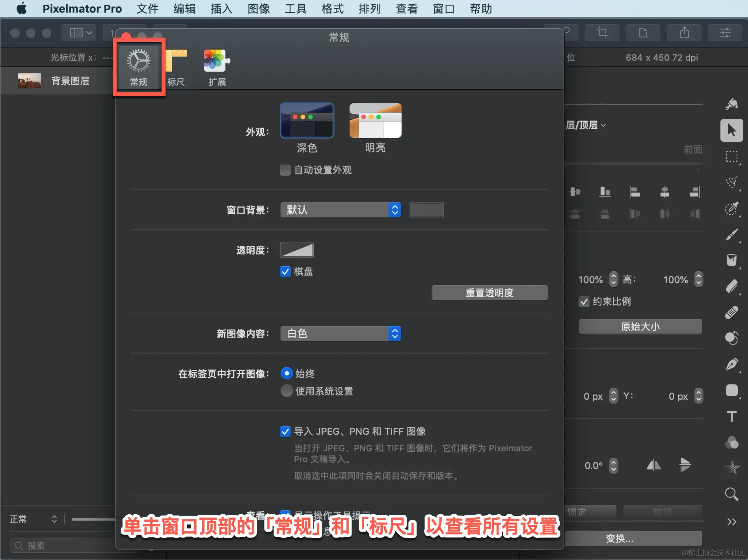Open the 层/顶层 dropdown
This screenshot has width=748, height=560.
pos(586,125)
